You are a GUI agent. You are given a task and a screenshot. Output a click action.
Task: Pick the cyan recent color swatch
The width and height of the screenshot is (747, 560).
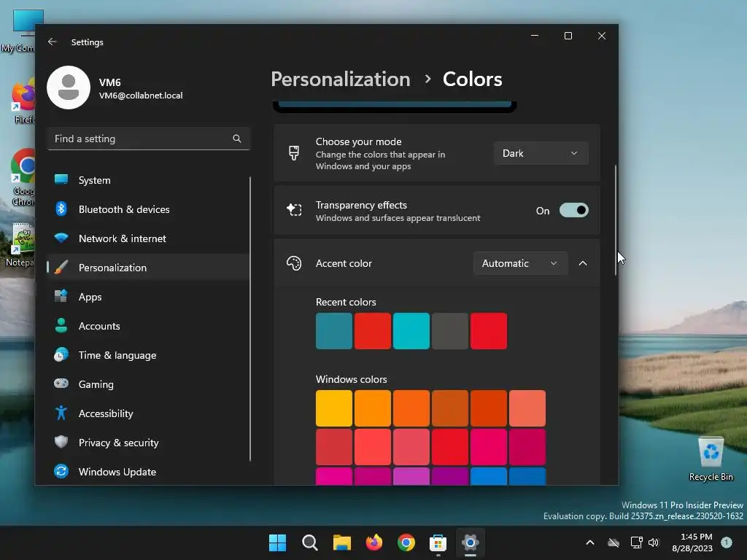[x=411, y=331]
